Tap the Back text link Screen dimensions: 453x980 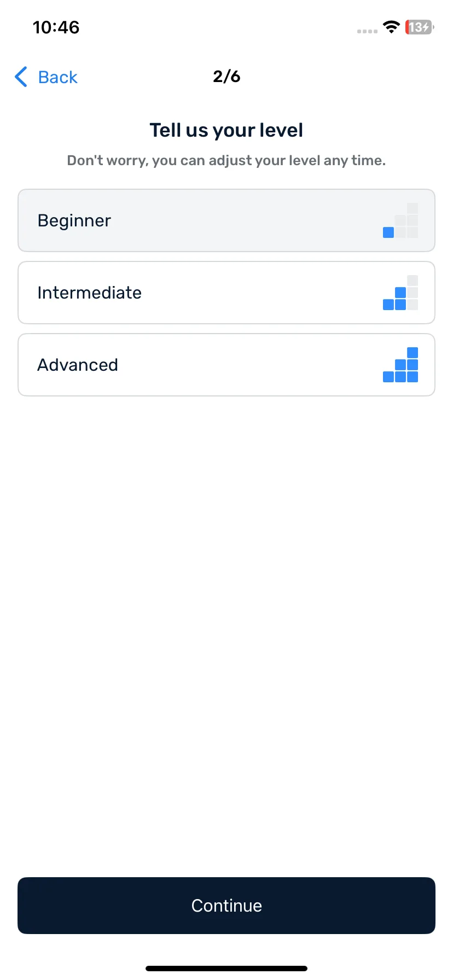tap(57, 77)
